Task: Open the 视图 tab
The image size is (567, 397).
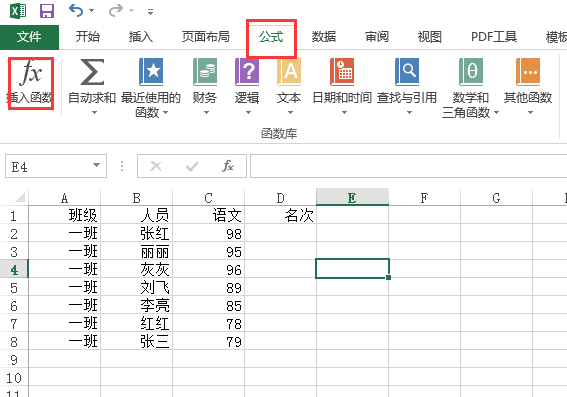Action: 430,37
